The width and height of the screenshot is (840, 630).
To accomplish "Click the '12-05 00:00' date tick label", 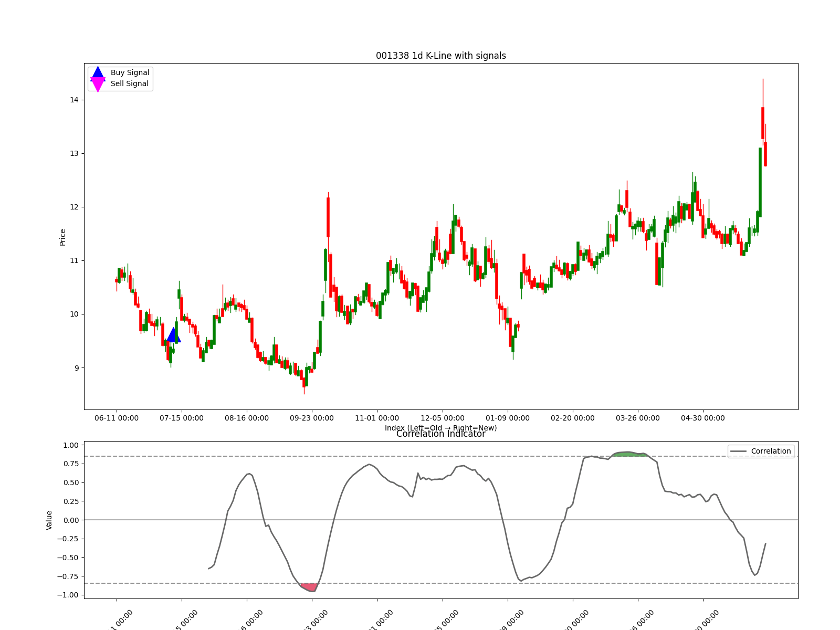I will tap(442, 418).
